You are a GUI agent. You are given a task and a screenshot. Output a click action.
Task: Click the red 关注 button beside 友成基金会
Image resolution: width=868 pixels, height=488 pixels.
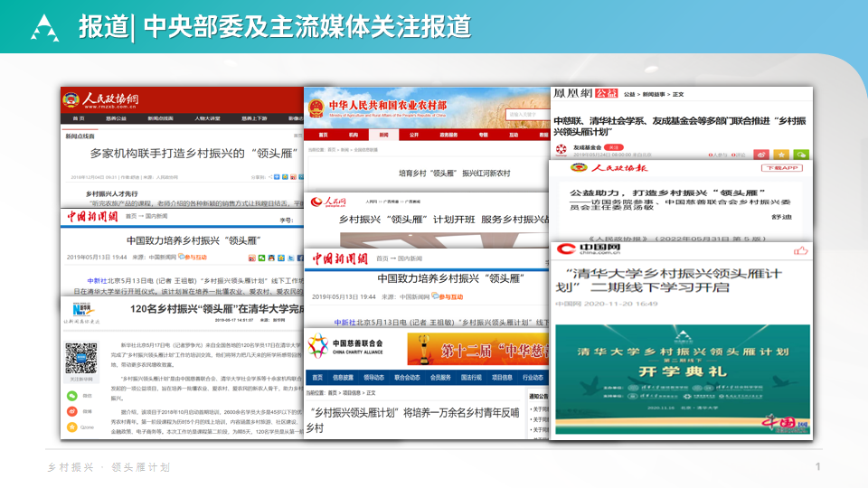[613, 147]
